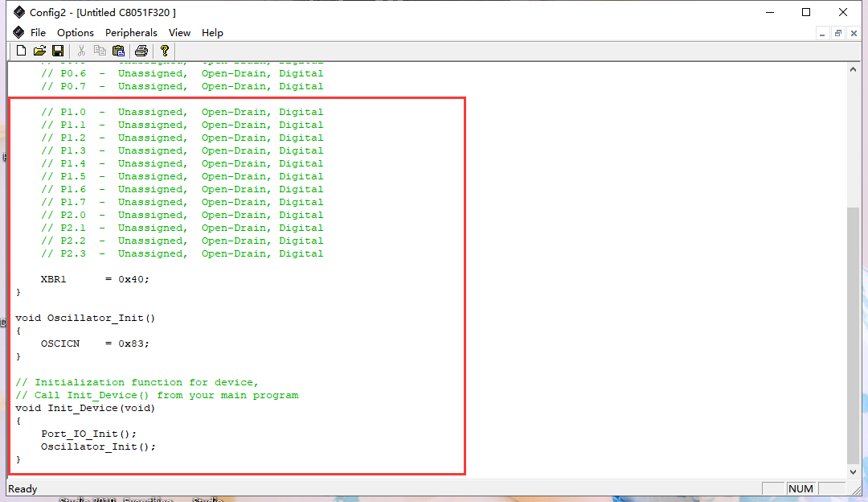Click the scroll-down arrow of the vertical scrollbar

pos(854,472)
